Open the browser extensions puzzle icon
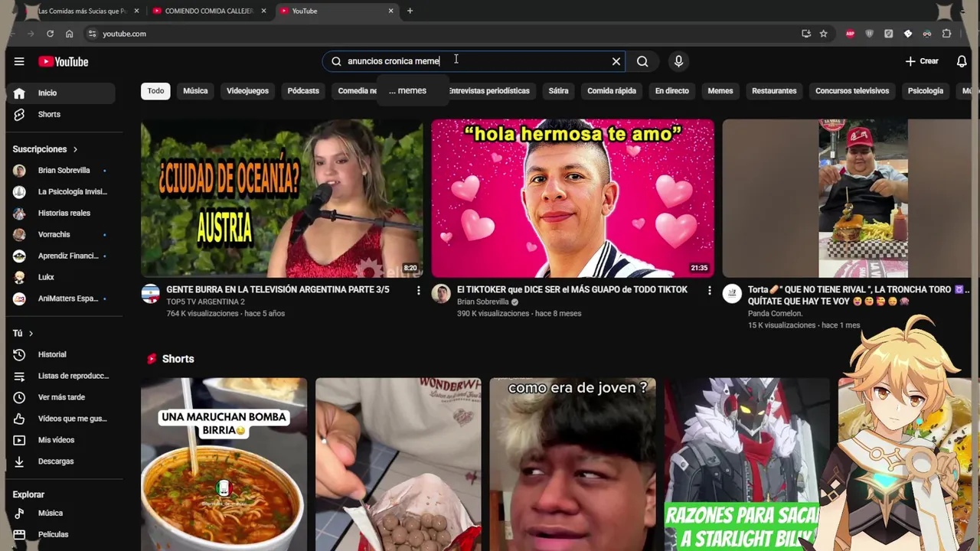The image size is (980, 551). click(x=946, y=34)
